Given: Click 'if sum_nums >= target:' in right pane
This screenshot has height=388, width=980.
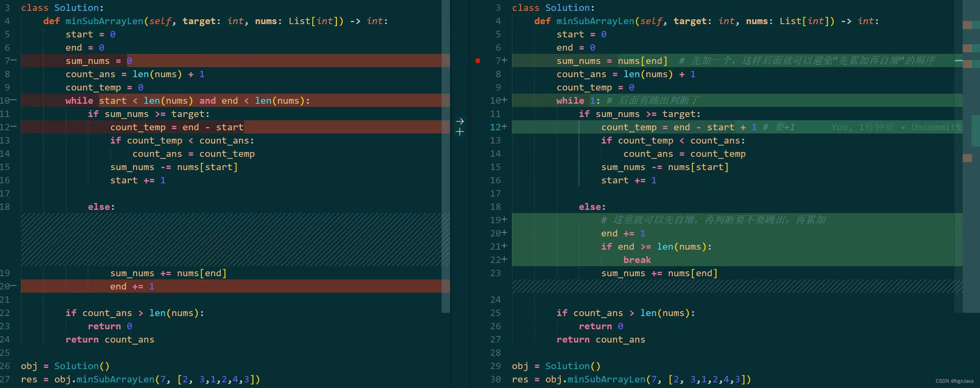Looking at the screenshot, I should point(640,114).
